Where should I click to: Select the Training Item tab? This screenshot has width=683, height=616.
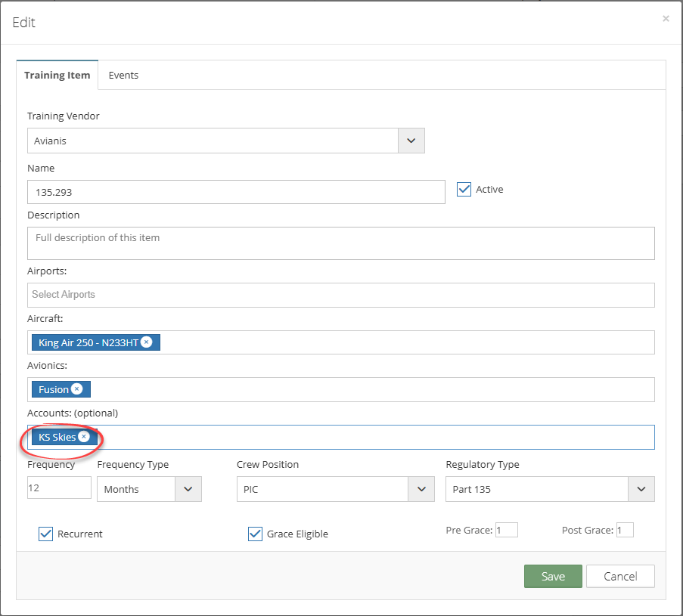[x=57, y=76]
